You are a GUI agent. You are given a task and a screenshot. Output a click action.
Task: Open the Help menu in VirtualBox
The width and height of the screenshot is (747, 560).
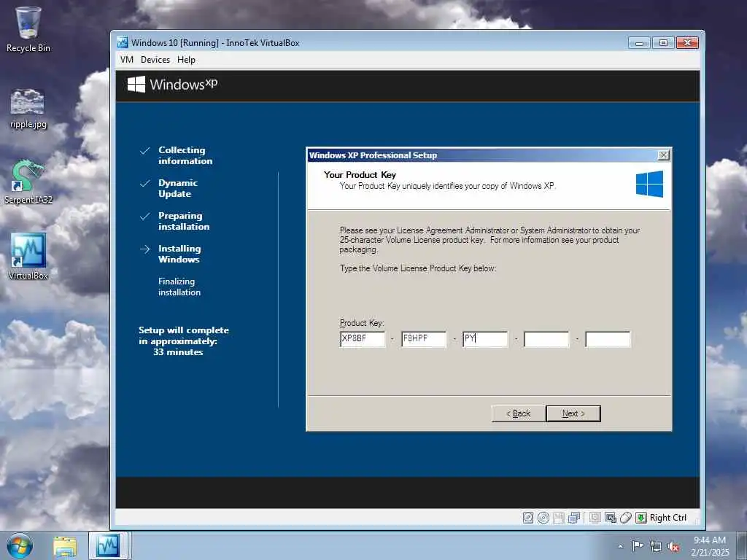(x=186, y=60)
